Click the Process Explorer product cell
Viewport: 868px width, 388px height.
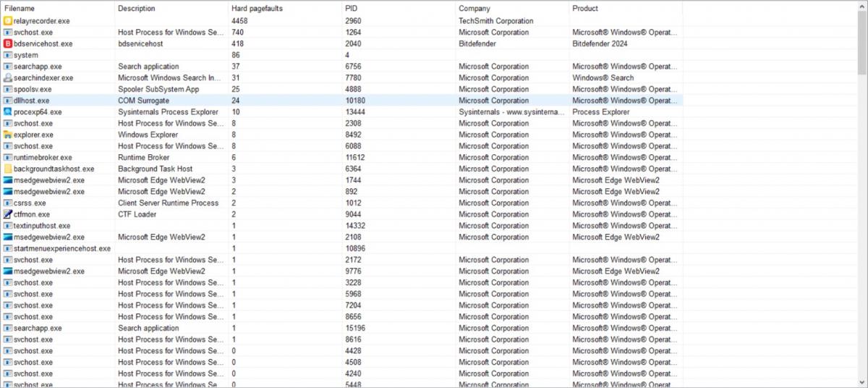coord(600,112)
